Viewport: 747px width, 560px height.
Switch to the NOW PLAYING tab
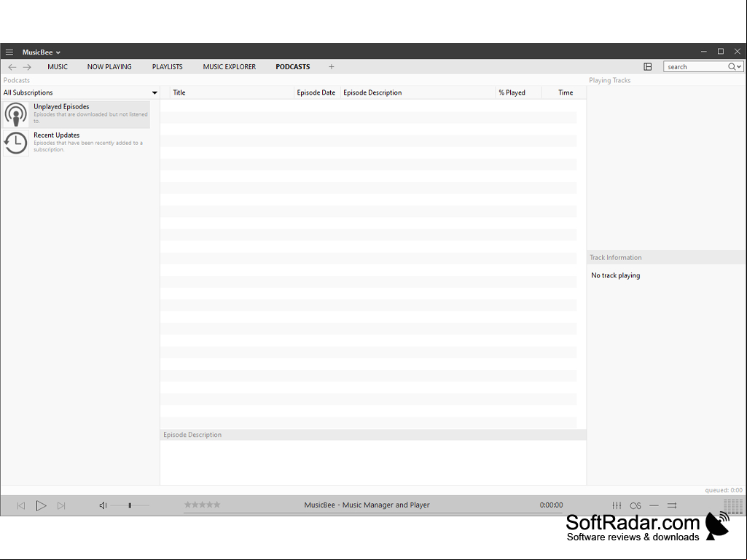pyautogui.click(x=109, y=67)
